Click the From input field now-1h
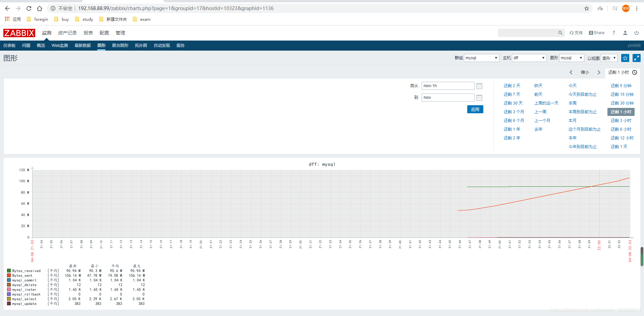 pyautogui.click(x=448, y=86)
